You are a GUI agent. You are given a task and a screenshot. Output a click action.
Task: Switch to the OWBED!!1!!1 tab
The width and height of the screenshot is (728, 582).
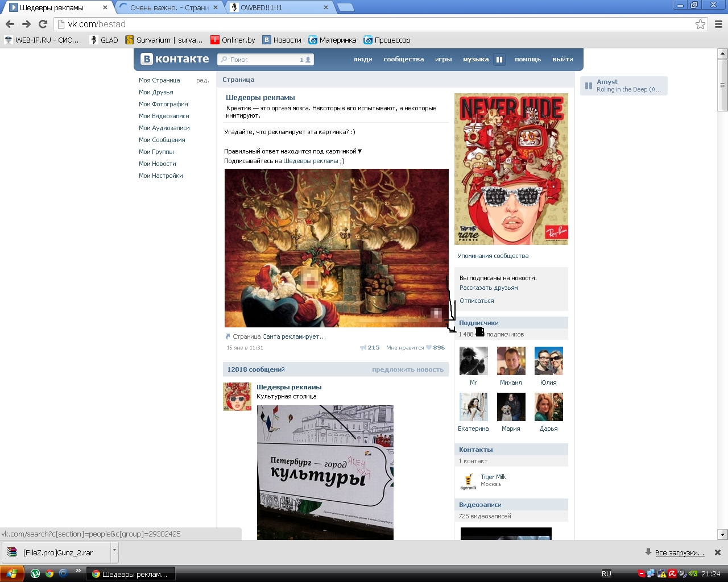click(279, 7)
